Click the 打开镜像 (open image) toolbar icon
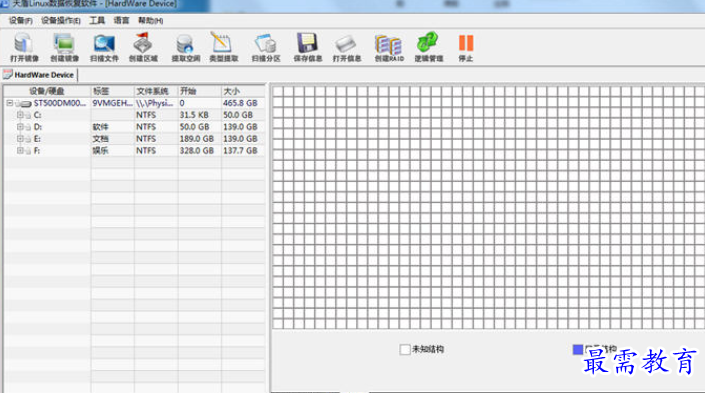 coord(23,43)
